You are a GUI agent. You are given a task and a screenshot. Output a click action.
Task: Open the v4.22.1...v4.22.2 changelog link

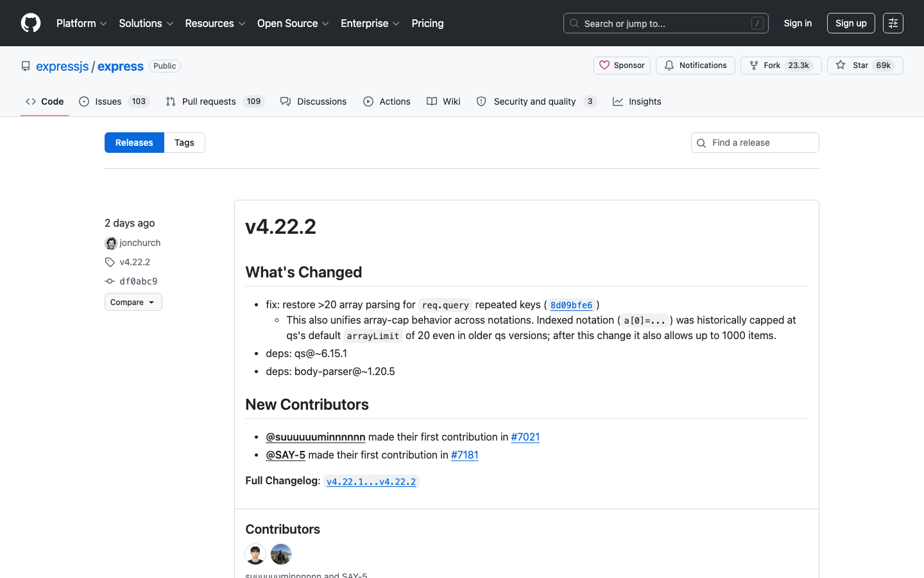tap(371, 482)
